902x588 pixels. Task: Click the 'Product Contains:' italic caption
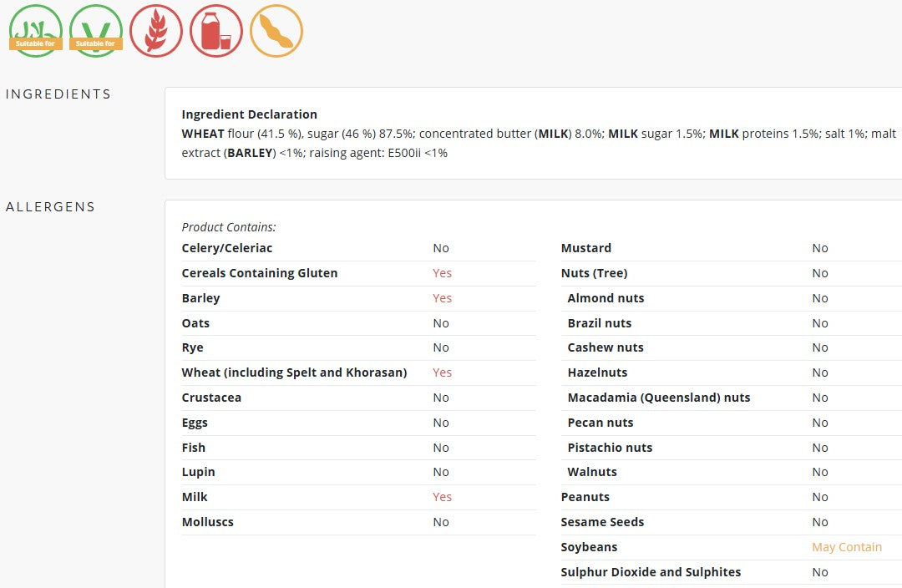pyautogui.click(x=229, y=227)
